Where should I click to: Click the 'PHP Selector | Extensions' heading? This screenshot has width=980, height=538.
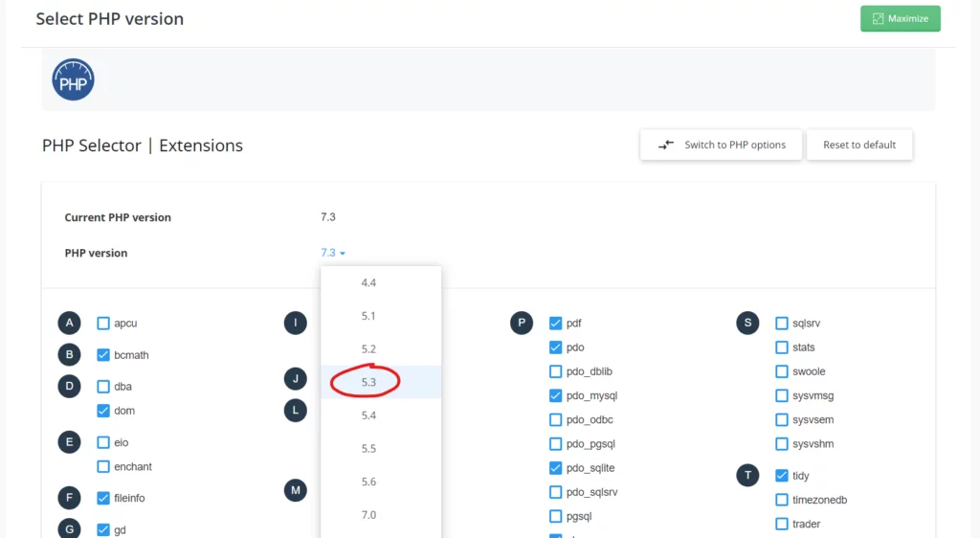pos(143,146)
